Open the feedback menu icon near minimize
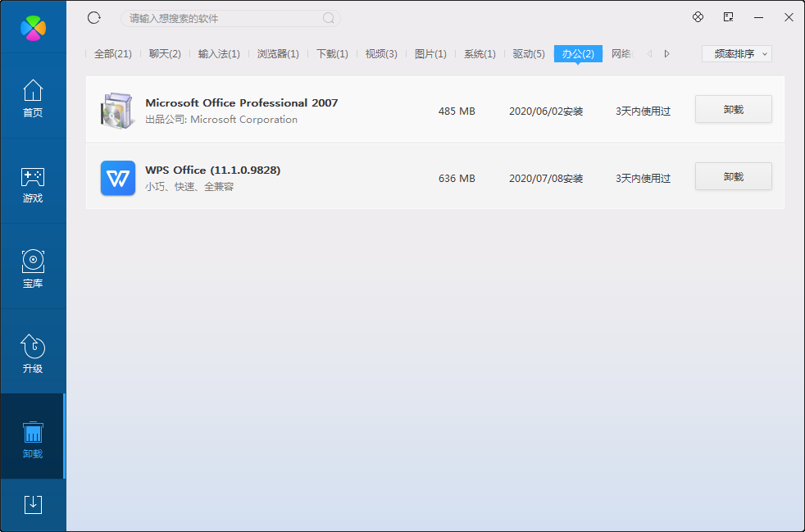The width and height of the screenshot is (805, 532). tap(728, 17)
